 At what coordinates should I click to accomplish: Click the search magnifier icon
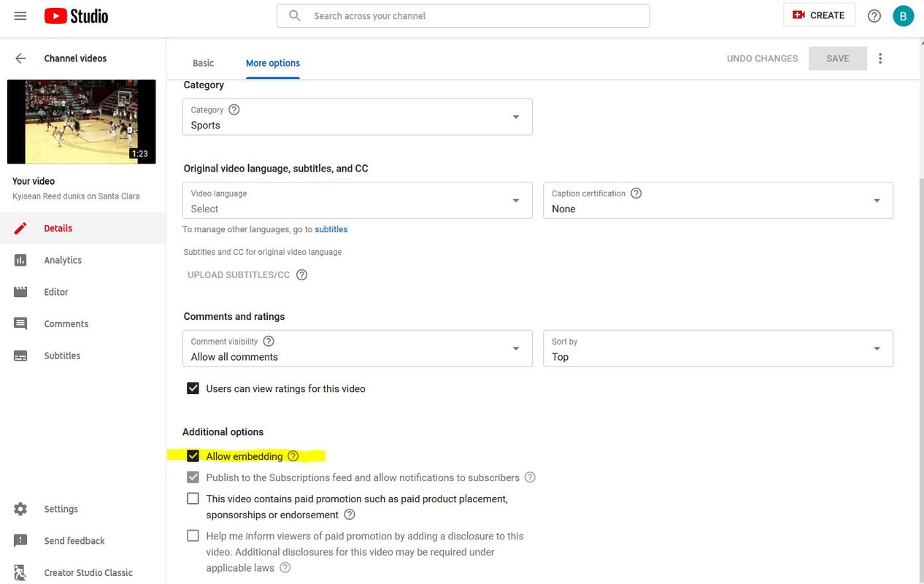coord(295,15)
